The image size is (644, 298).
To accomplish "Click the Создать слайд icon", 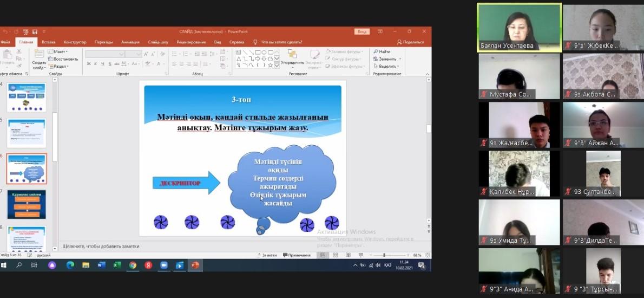I will (40, 55).
